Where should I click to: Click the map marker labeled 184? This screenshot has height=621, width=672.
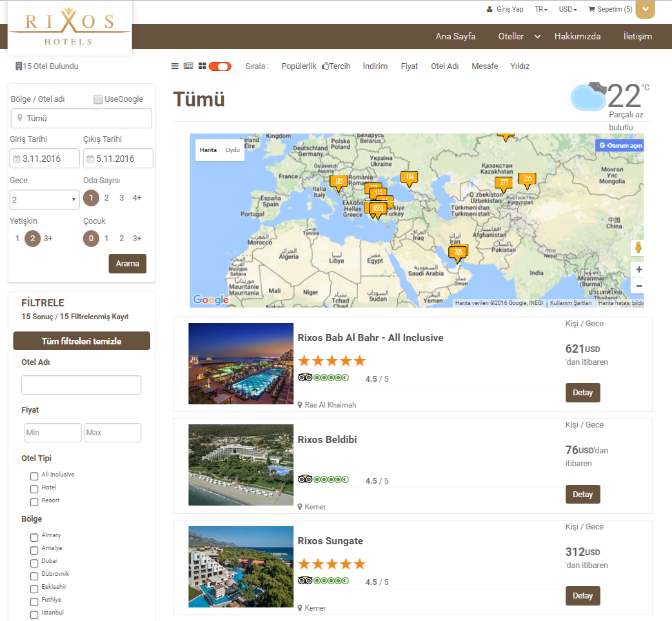(410, 178)
